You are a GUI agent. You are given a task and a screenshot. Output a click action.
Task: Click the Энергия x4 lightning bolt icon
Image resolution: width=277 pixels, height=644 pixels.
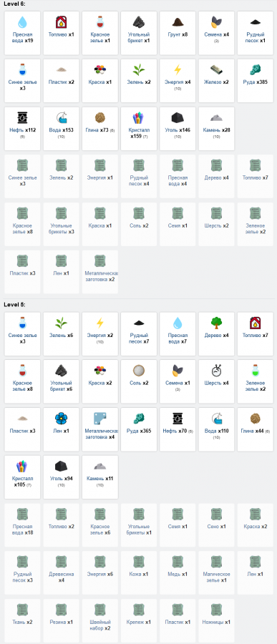pyautogui.click(x=178, y=70)
